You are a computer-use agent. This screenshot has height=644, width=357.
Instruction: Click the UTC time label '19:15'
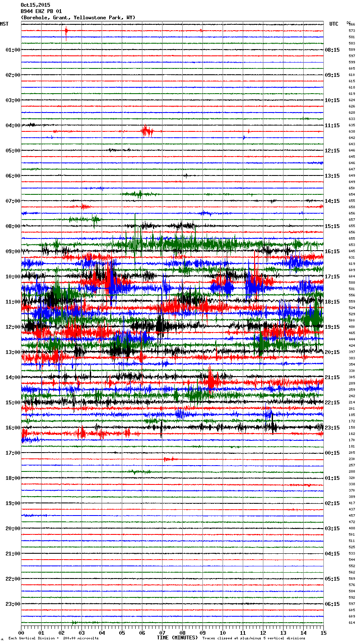click(332, 327)
